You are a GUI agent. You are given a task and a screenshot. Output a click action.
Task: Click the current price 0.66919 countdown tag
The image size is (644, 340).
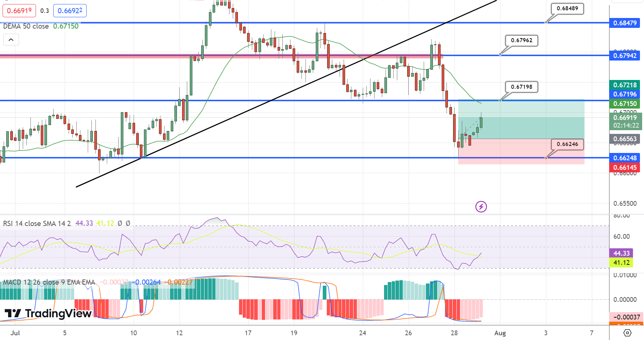626,121
